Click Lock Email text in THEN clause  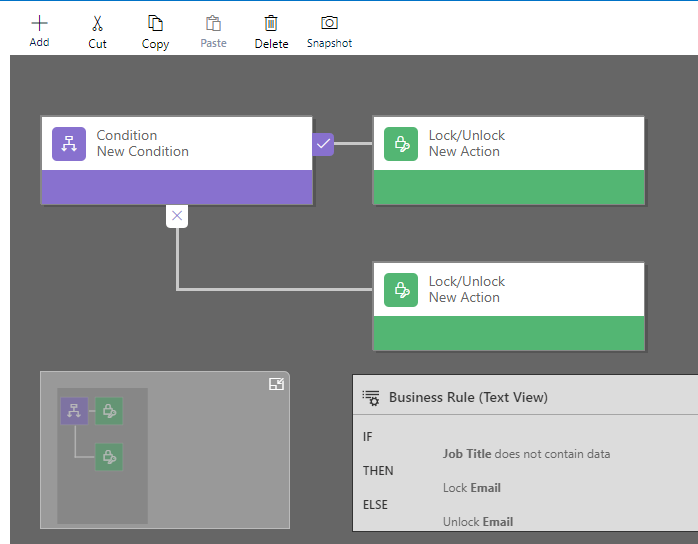471,488
